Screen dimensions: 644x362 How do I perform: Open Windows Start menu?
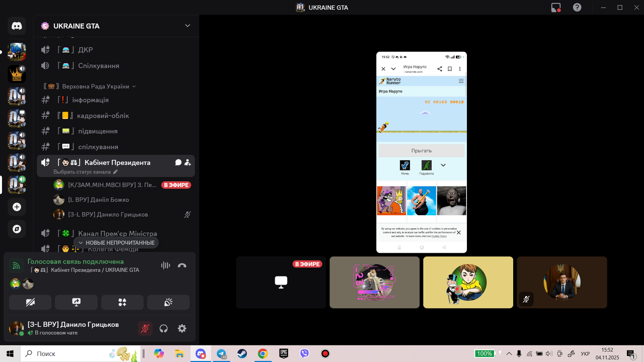(x=10, y=353)
